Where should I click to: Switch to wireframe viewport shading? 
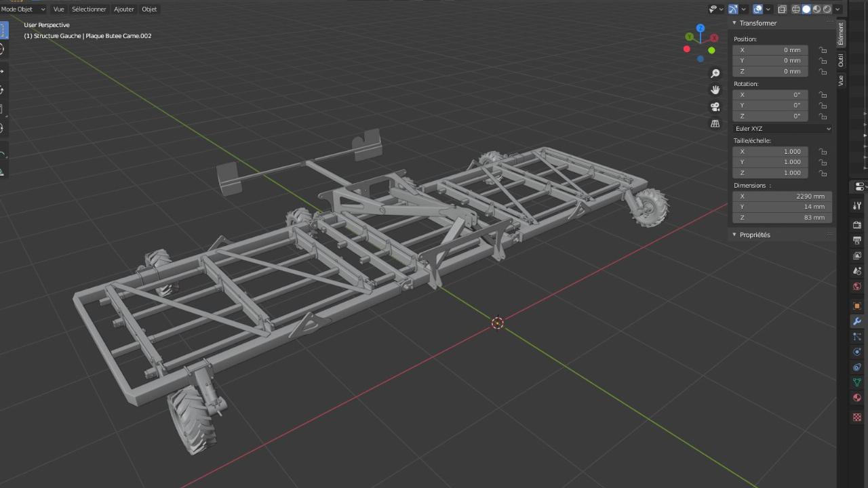coord(796,9)
